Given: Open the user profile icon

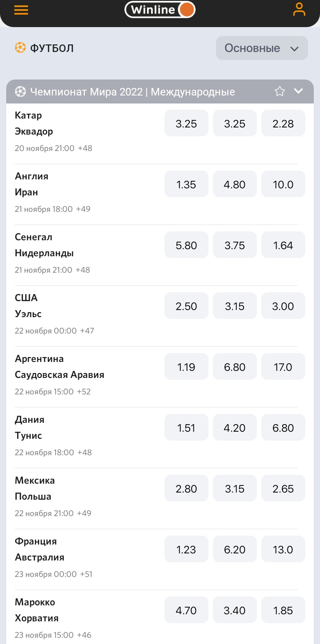Looking at the screenshot, I should click(300, 10).
